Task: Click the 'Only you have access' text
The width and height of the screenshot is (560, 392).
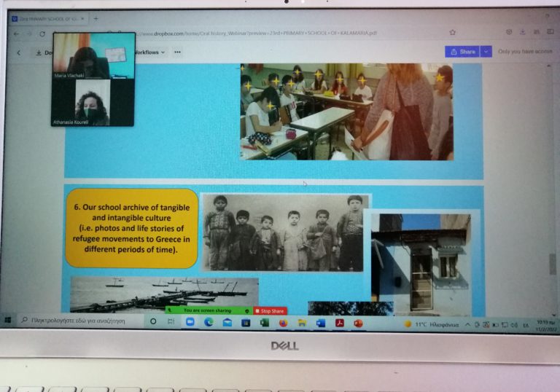Action: tap(525, 52)
